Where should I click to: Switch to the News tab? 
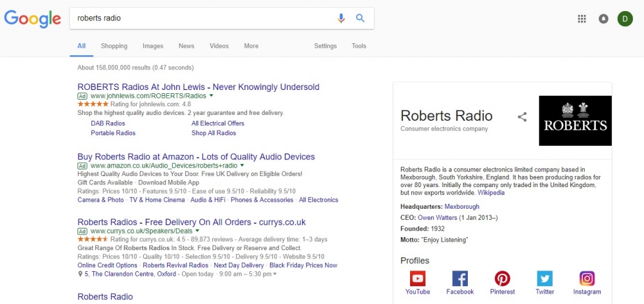coord(187,46)
